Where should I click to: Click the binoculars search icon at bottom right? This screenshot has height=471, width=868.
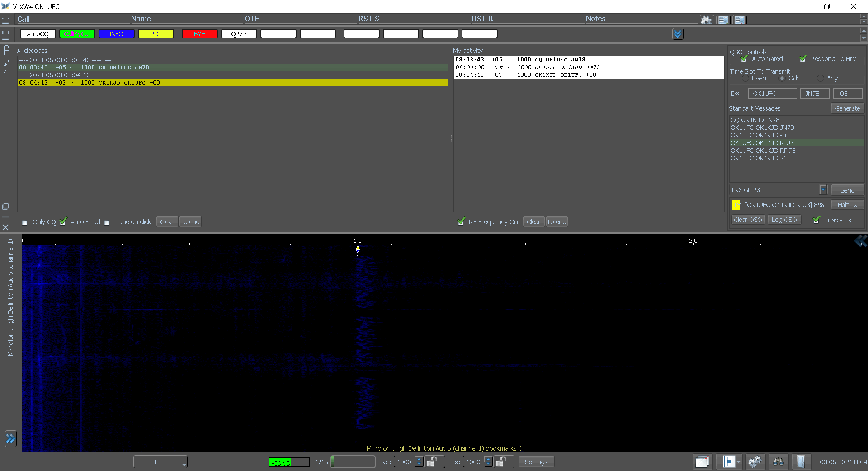coord(778,462)
